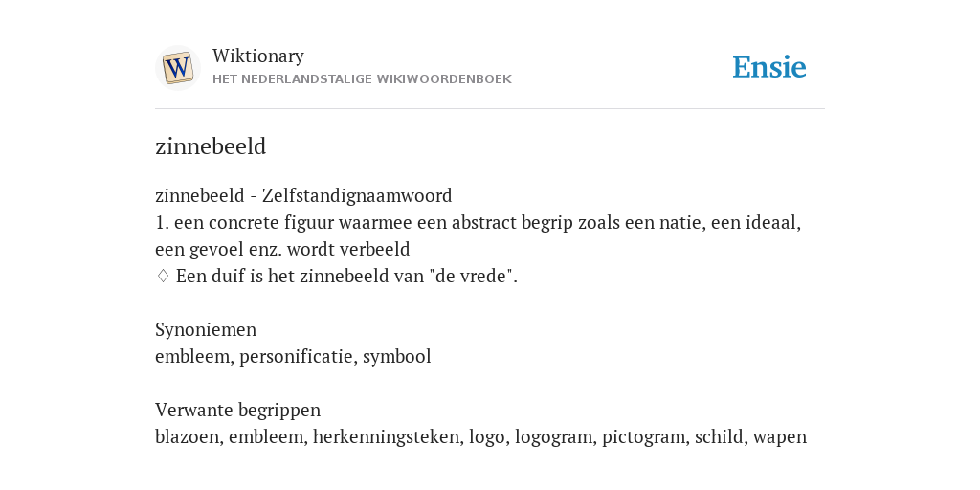Click the related term 'wapen'
This screenshot has height=490, width=980.
pos(780,436)
